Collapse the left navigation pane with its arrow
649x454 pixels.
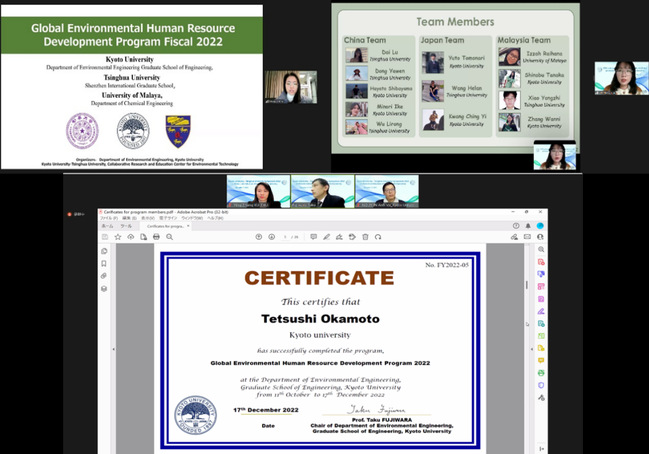(x=113, y=349)
